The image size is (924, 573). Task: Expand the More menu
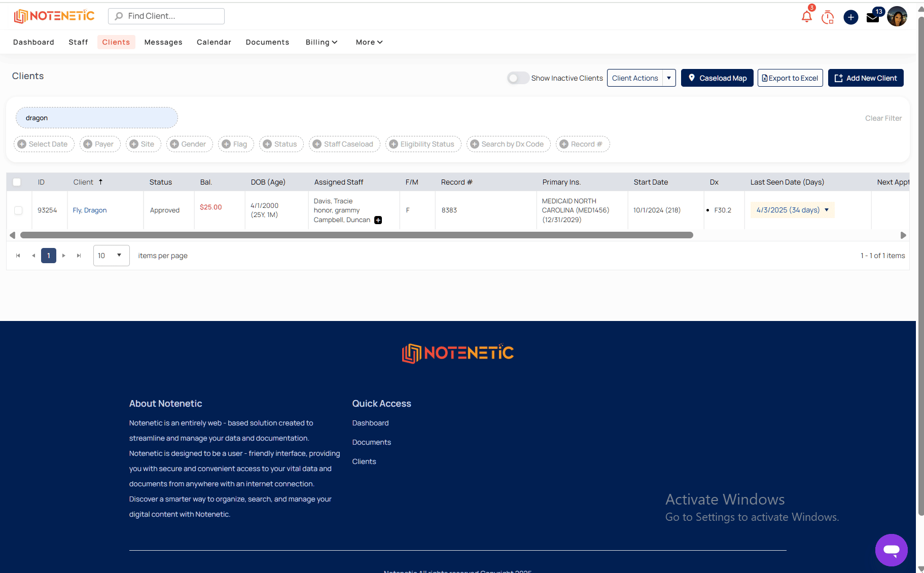click(369, 42)
